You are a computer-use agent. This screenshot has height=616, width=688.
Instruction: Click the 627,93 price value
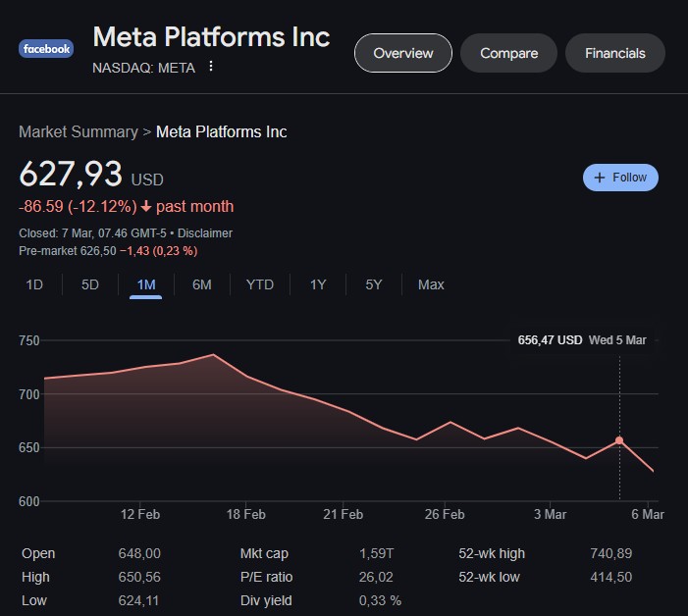(71, 174)
